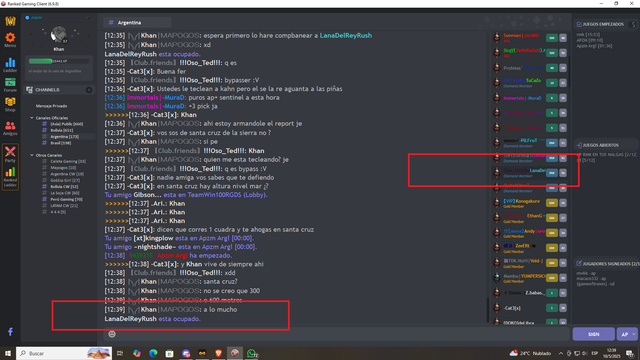Open WhatsApp from the taskbar

click(x=252, y=353)
